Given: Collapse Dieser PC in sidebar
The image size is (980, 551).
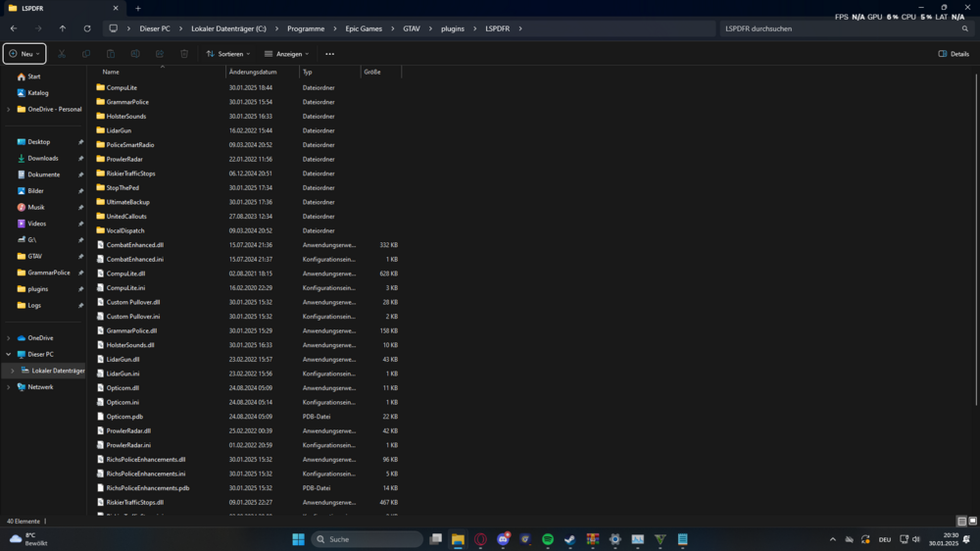Looking at the screenshot, I should pos(9,355).
